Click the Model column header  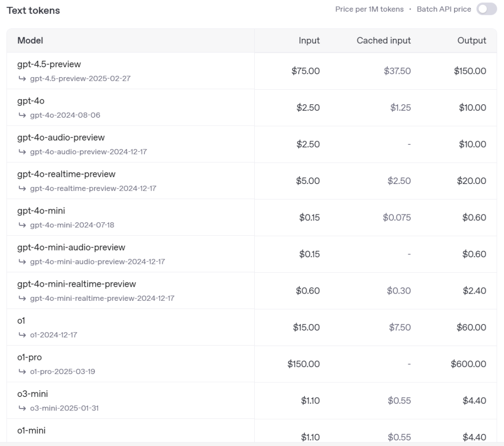30,41
